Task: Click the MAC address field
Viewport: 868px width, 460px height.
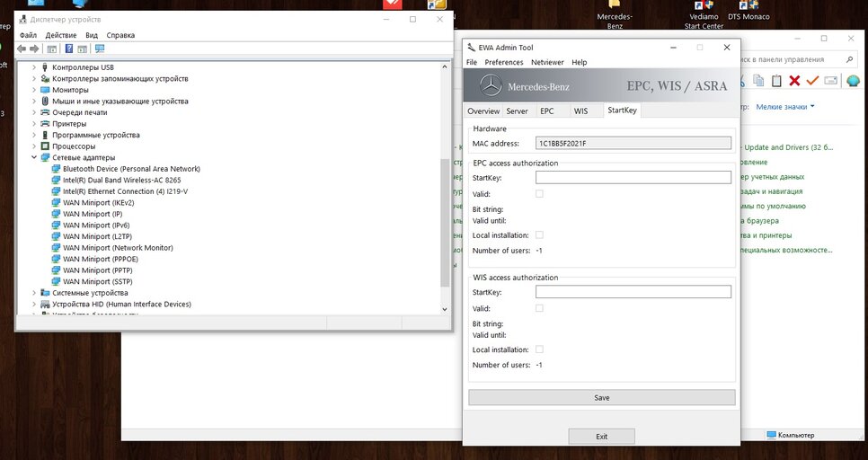Action: tap(633, 144)
